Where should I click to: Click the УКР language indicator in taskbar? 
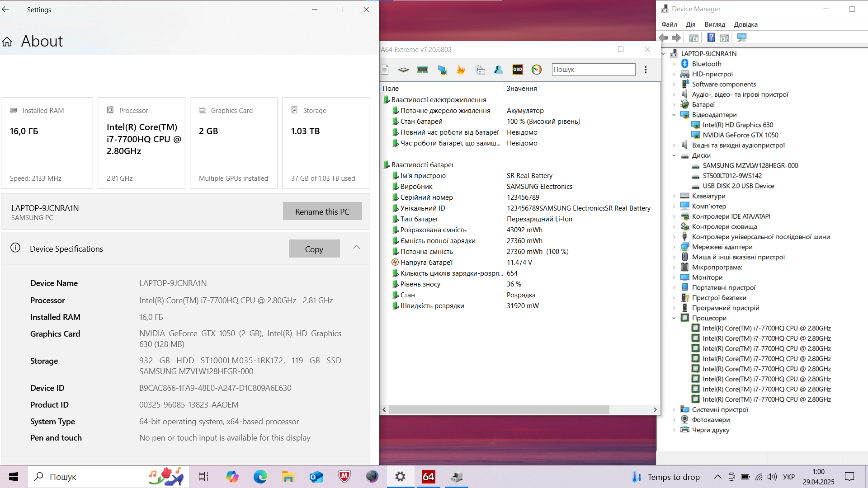(789, 477)
